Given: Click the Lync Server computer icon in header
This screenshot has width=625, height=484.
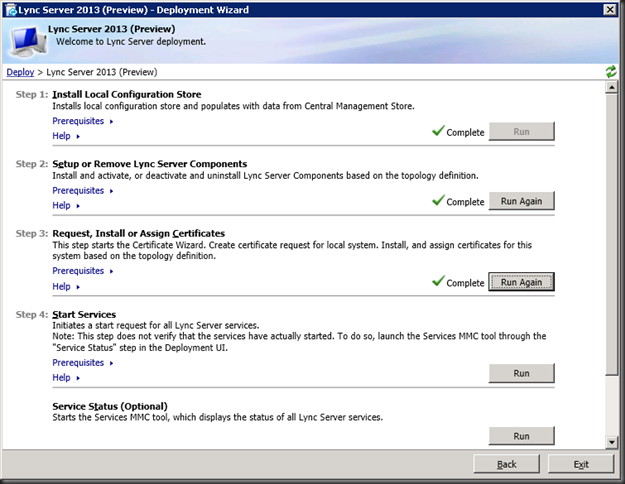Looking at the screenshot, I should [x=28, y=41].
